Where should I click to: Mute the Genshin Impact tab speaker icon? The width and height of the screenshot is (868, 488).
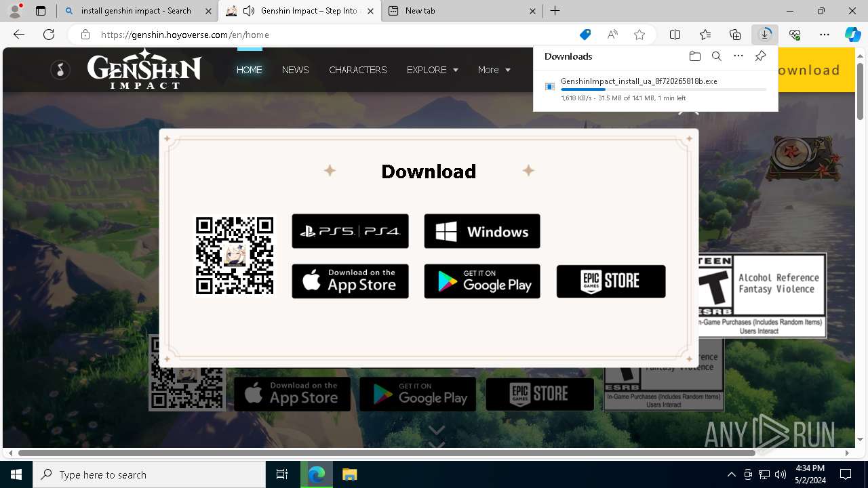(249, 11)
